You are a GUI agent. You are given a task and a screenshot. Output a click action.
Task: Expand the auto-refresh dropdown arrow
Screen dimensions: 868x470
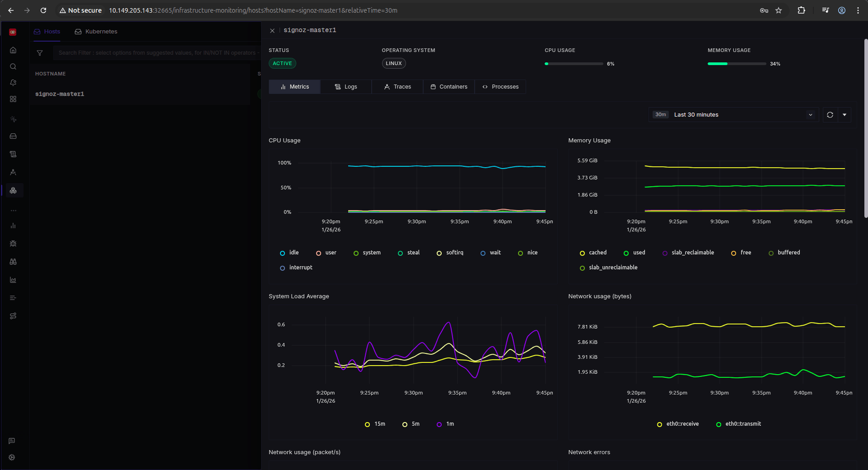pyautogui.click(x=844, y=115)
